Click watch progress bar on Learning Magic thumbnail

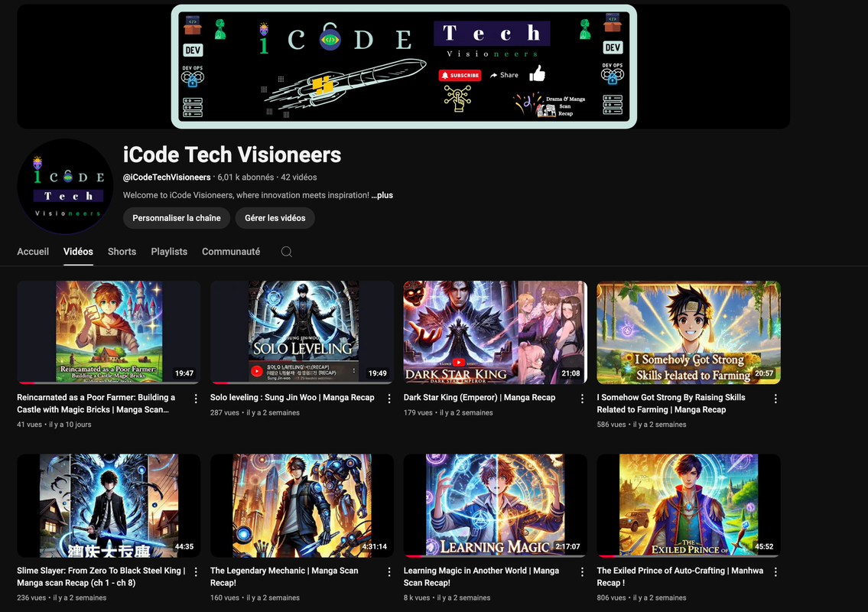click(495, 556)
